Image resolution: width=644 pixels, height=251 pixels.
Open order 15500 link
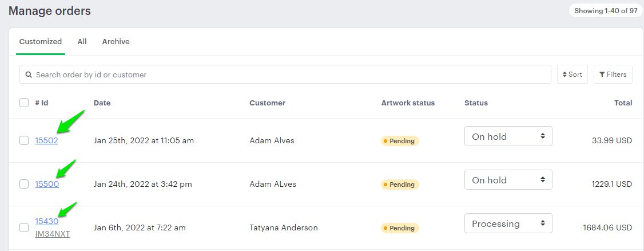[47, 184]
